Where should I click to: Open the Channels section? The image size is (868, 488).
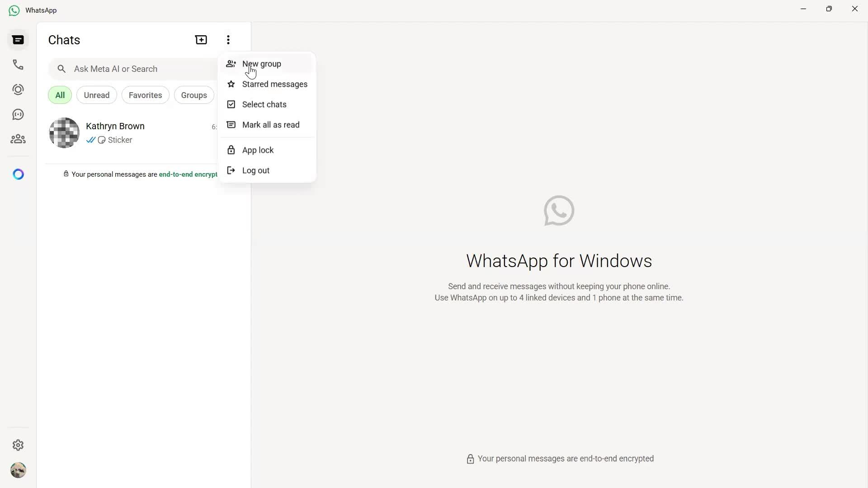(18, 114)
